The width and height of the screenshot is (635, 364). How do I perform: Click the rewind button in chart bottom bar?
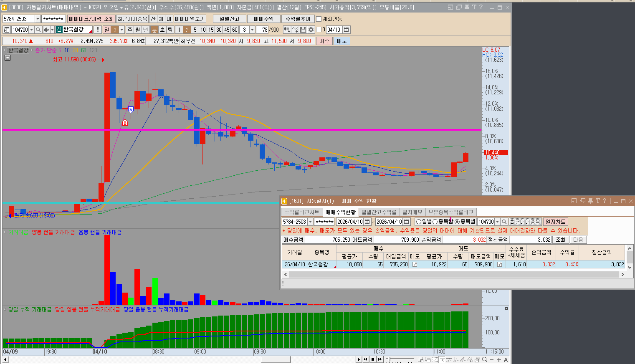point(366,359)
